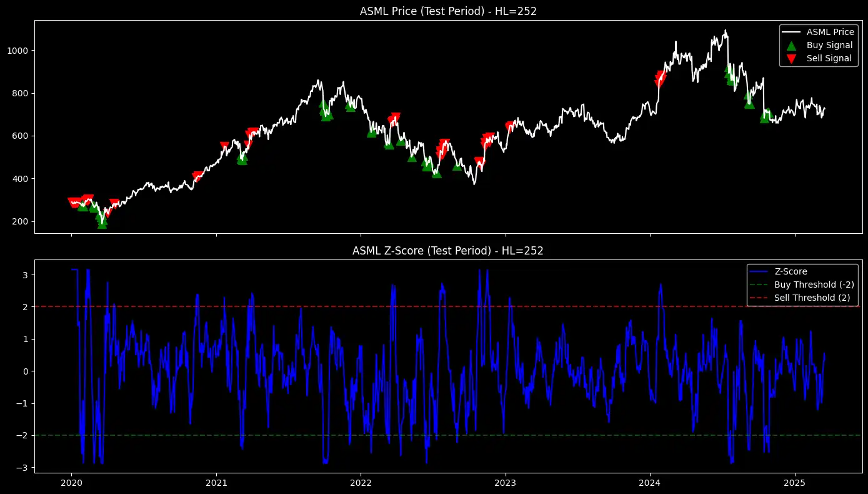Image resolution: width=868 pixels, height=494 pixels.
Task: Click the blue Z-Score line sample in the legend
Action: pyautogui.click(x=759, y=272)
